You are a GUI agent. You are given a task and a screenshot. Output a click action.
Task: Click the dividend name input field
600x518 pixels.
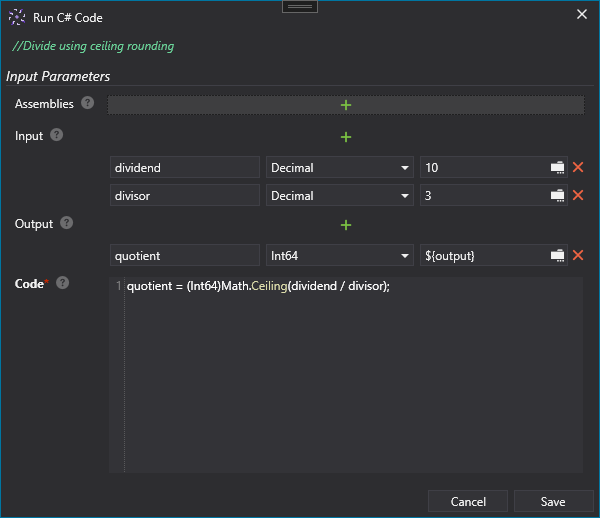coord(185,168)
